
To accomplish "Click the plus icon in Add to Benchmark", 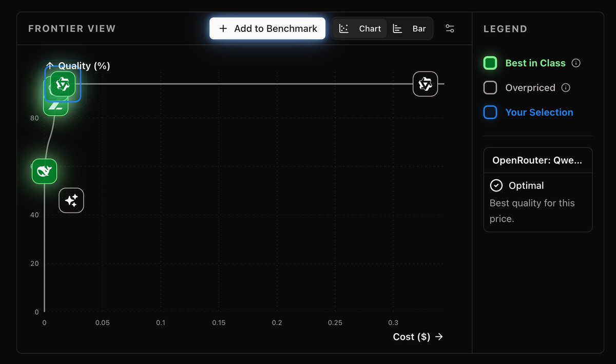I will (x=223, y=29).
